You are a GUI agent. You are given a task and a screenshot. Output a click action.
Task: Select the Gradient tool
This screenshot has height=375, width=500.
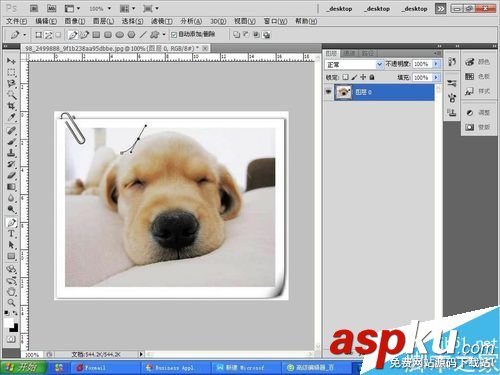(x=11, y=187)
